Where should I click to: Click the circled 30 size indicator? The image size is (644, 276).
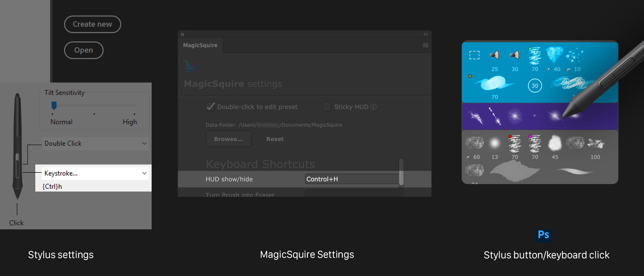[535, 86]
